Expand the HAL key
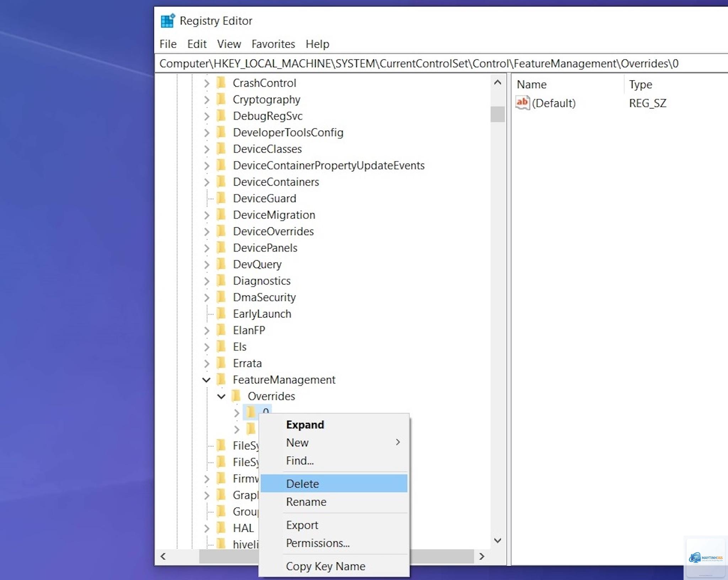This screenshot has width=728, height=580. point(207,528)
